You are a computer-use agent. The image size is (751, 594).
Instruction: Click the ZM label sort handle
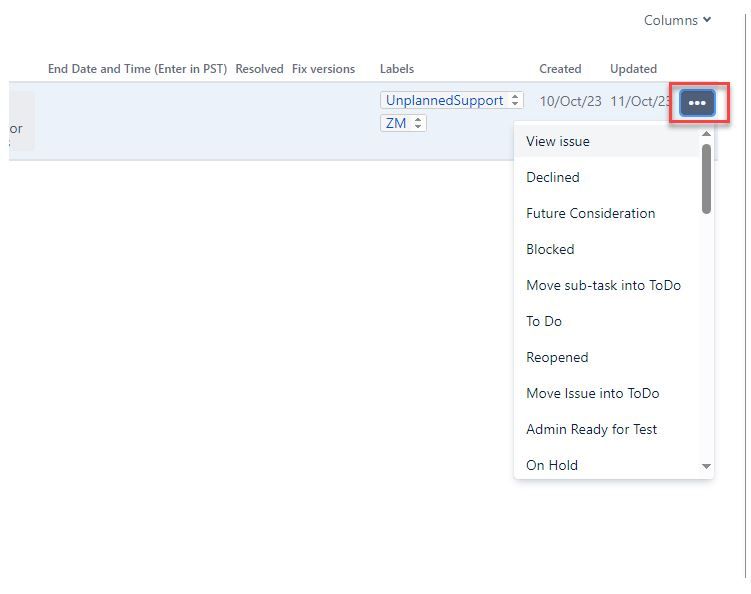(x=418, y=123)
